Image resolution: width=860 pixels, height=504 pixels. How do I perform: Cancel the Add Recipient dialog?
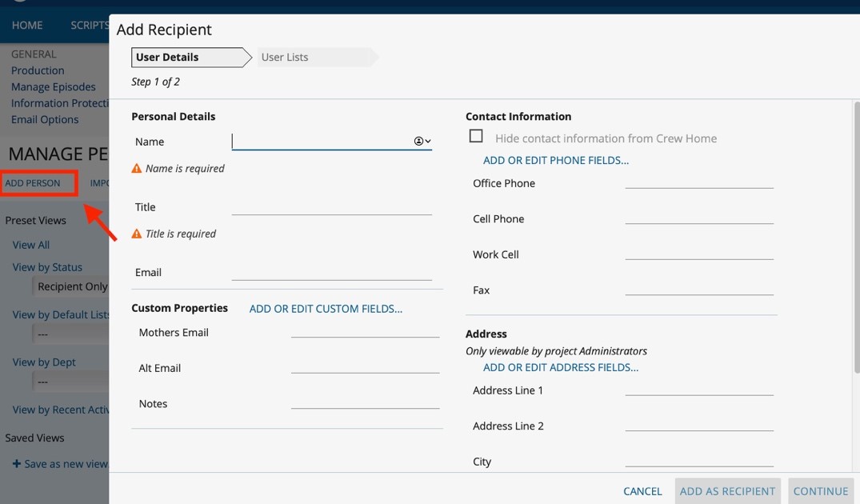(642, 490)
